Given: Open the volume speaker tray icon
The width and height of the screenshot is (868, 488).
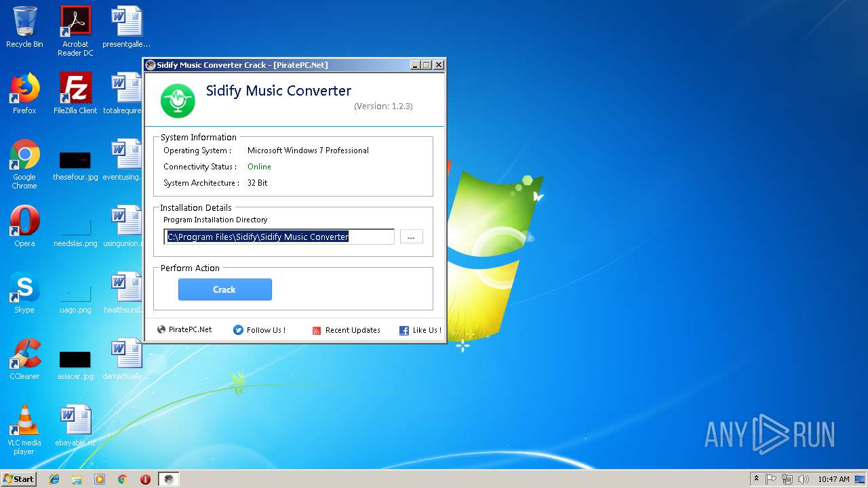Looking at the screenshot, I should pyautogui.click(x=804, y=479).
